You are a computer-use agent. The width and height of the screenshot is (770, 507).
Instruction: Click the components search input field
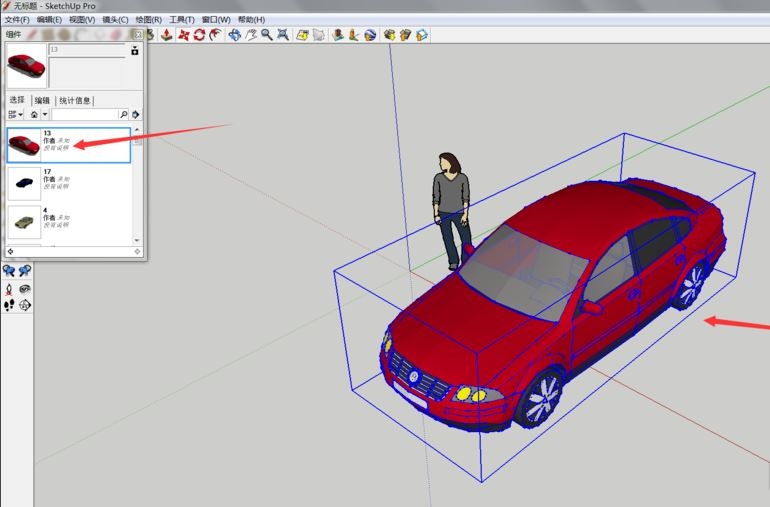point(85,114)
